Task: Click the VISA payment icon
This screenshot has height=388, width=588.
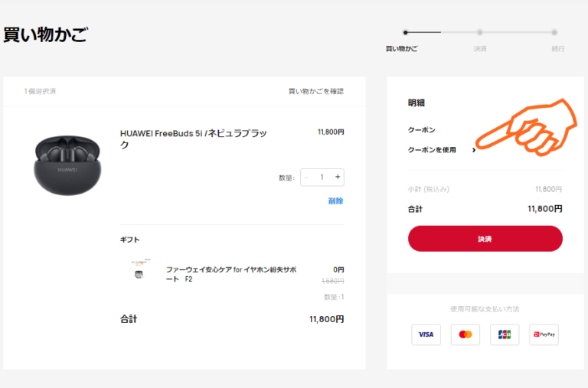Action: coord(426,334)
